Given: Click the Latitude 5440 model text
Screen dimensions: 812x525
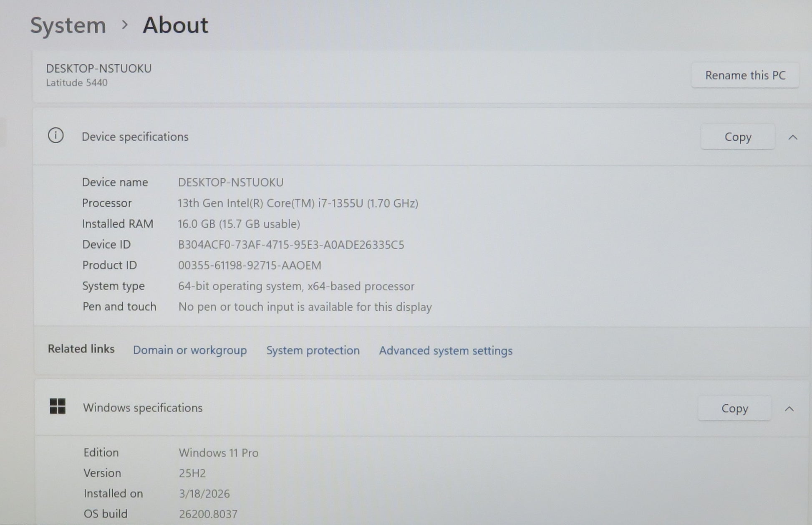Looking at the screenshot, I should coord(77,83).
